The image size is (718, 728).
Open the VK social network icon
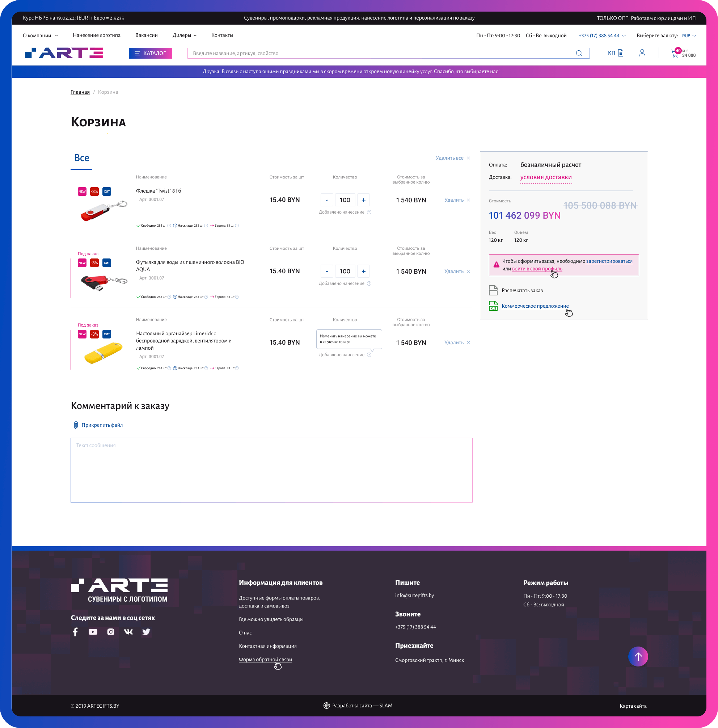(x=128, y=632)
